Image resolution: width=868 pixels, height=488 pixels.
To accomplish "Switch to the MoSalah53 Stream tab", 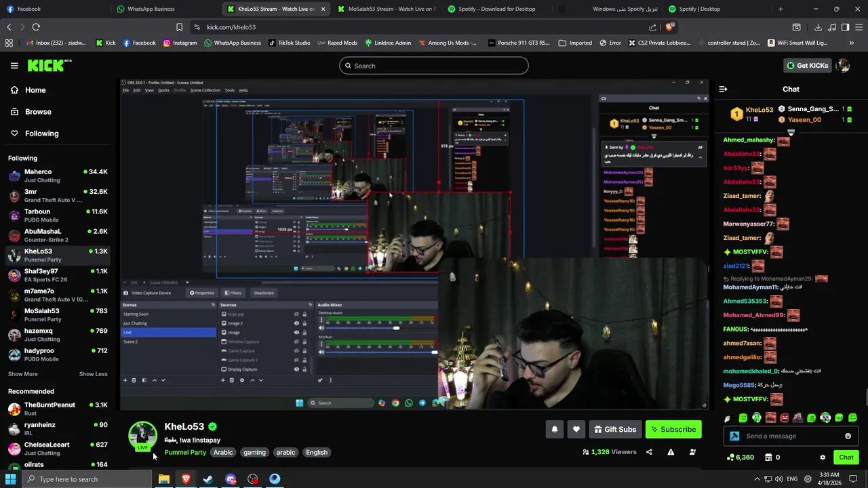I will 387,9.
